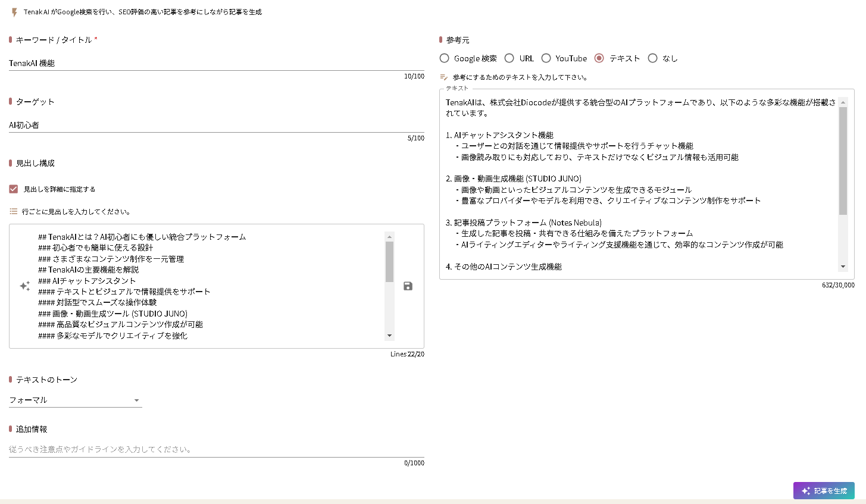
Task: Click the キーワード / タイトル field with TenakAI 機能
Action: click(x=217, y=63)
